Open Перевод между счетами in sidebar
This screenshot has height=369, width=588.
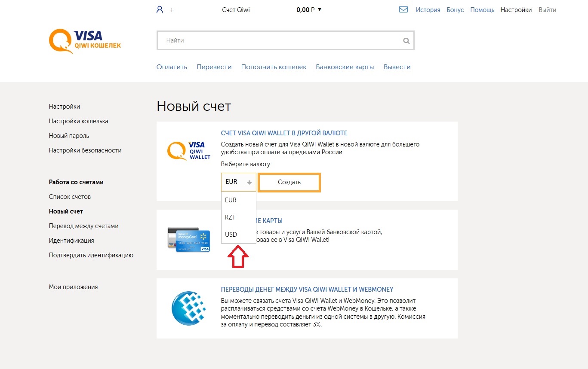pyautogui.click(x=83, y=226)
